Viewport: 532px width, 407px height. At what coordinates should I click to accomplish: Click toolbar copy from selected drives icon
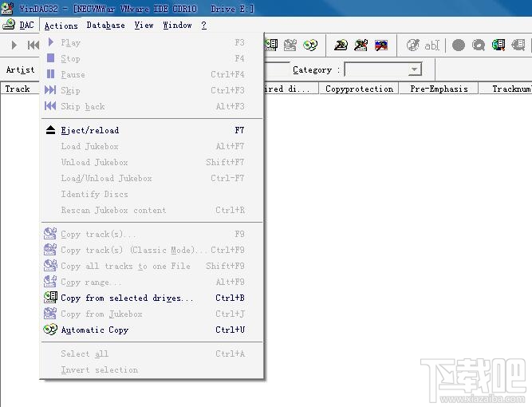point(271,45)
